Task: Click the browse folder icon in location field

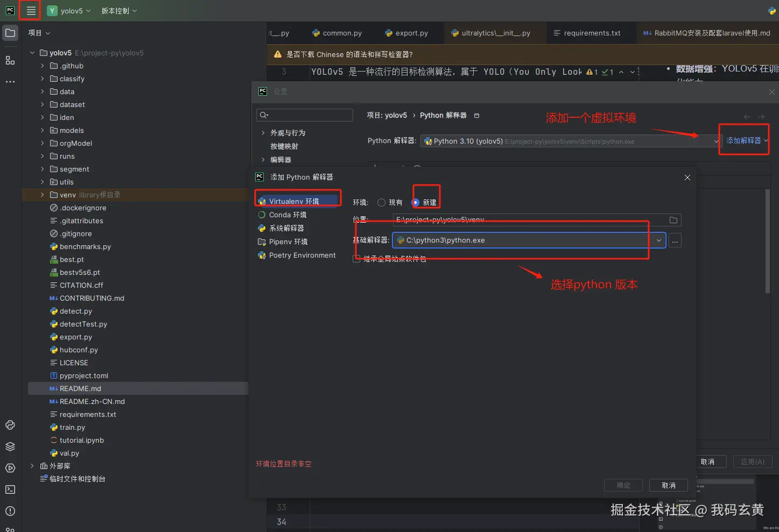Action: coord(673,220)
